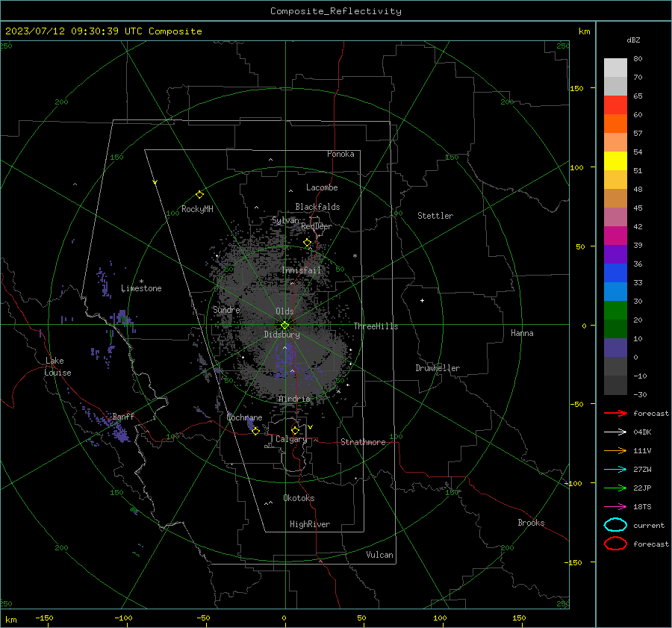Click the Ponoka city label
Screen dimensions: 672x628
[x=340, y=154]
